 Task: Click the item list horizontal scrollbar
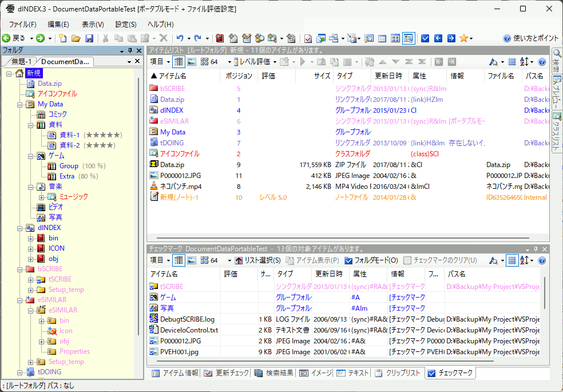(x=343, y=238)
